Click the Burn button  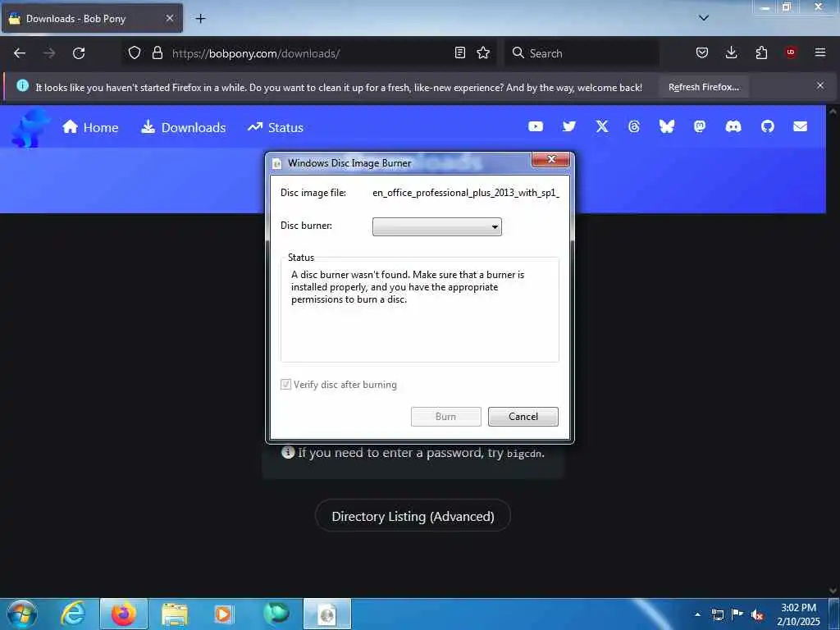(445, 417)
